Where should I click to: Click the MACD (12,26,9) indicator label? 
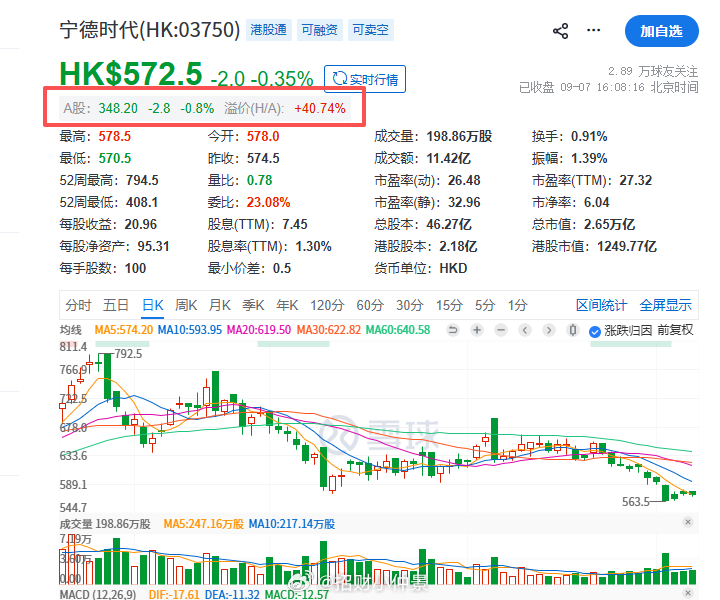tap(98, 594)
